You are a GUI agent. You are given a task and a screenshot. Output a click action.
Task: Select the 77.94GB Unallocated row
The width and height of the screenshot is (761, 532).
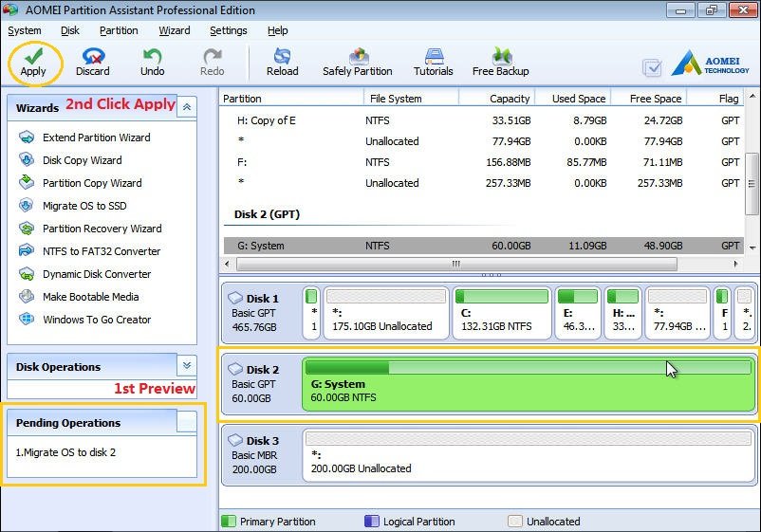483,141
